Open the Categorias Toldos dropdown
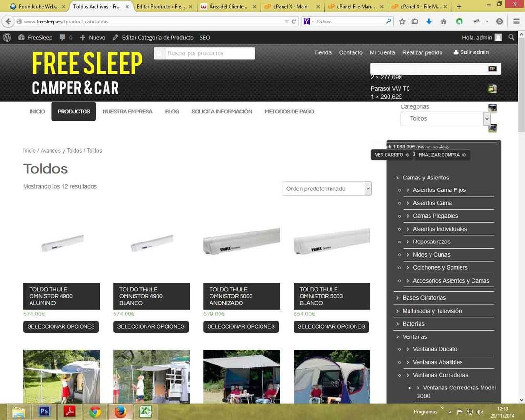This screenshot has height=420, width=525. tap(445, 118)
